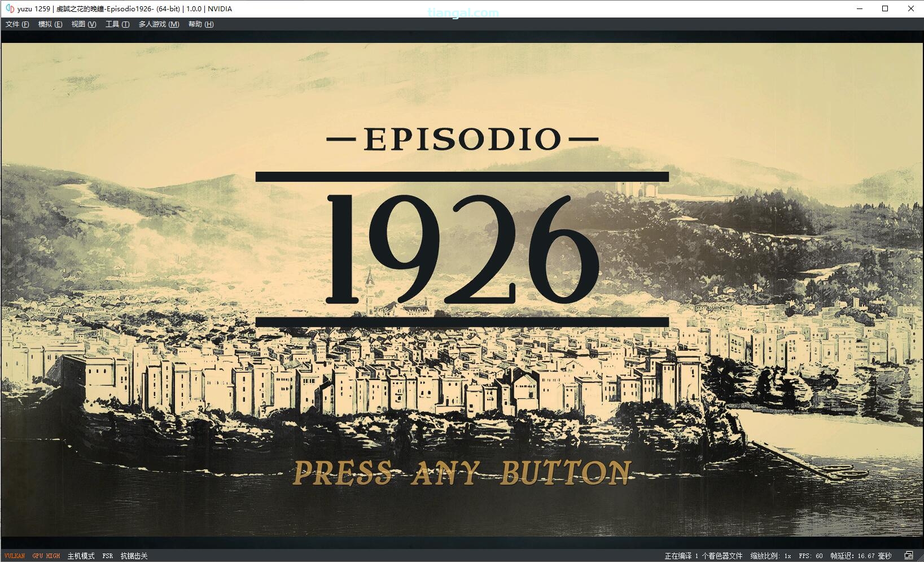The width and height of the screenshot is (924, 562).
Task: Click the yuzu logo in title bar
Action: pos(10,8)
